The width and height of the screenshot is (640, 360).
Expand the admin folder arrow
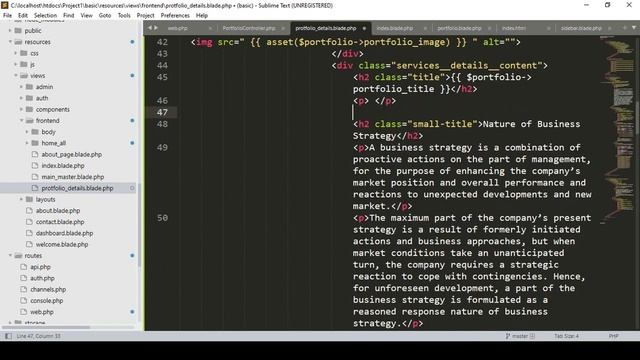tap(22, 87)
